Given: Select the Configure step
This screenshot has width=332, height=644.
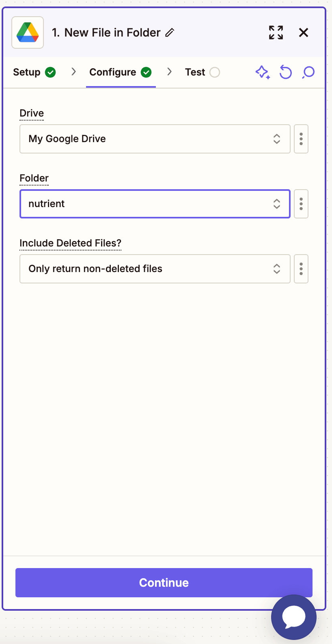Looking at the screenshot, I should (x=112, y=72).
